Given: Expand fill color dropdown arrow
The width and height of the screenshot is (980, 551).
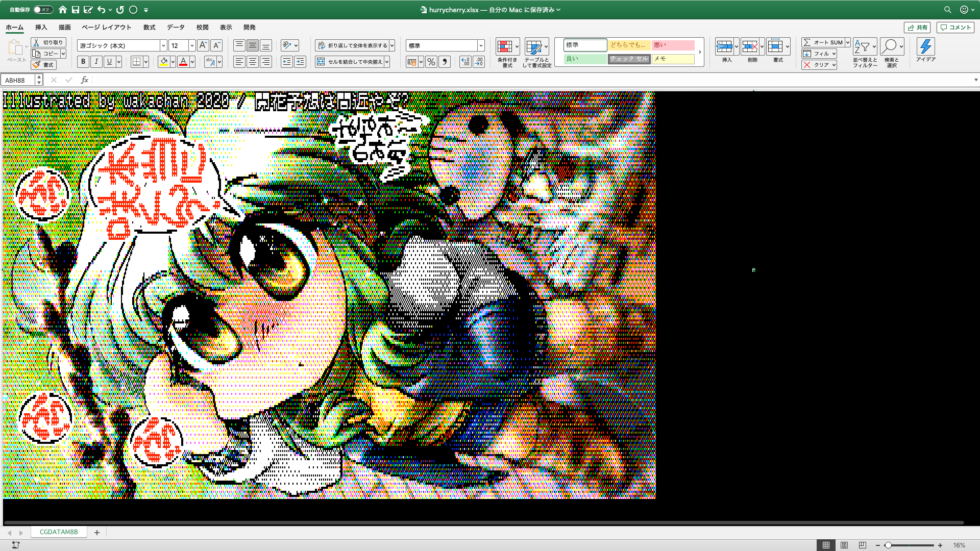Looking at the screenshot, I should tap(173, 62).
